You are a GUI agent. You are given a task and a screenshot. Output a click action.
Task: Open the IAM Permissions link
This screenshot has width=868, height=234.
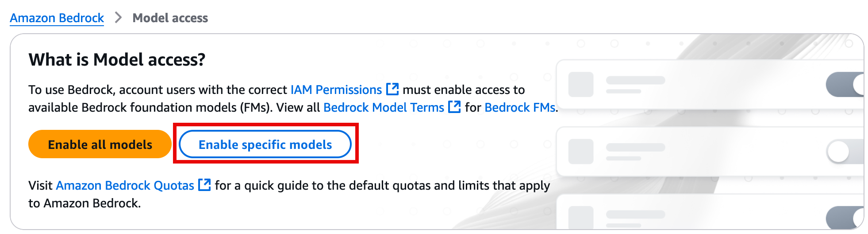coord(336,90)
